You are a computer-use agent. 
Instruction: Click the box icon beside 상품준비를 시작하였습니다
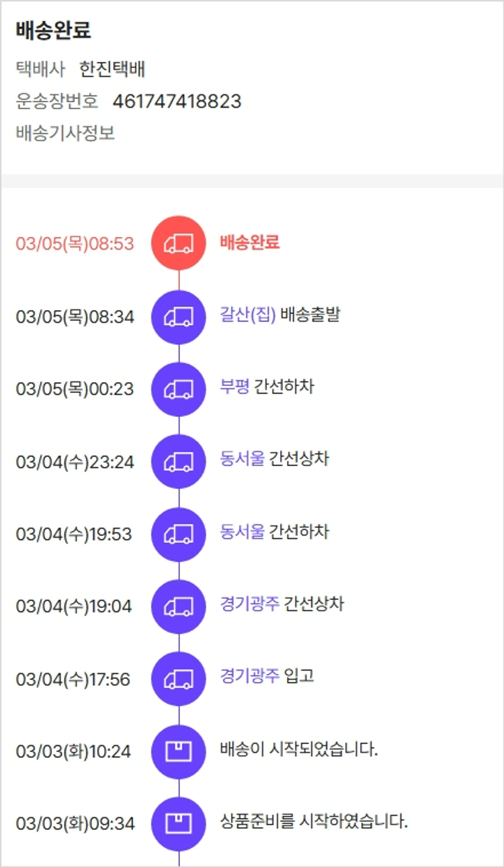179,823
